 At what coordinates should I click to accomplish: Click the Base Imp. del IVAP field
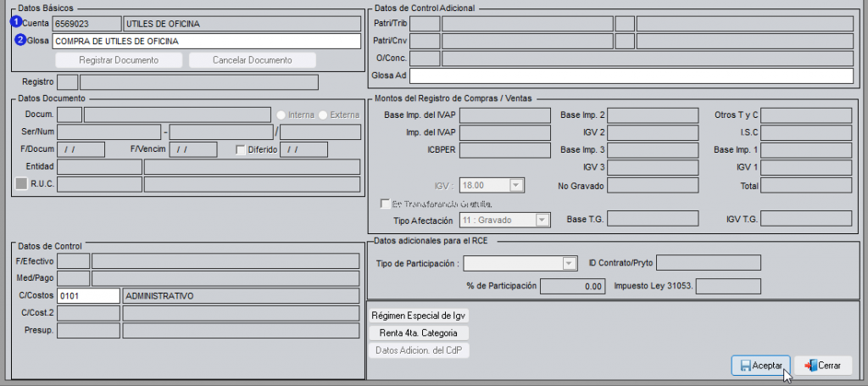(x=505, y=115)
